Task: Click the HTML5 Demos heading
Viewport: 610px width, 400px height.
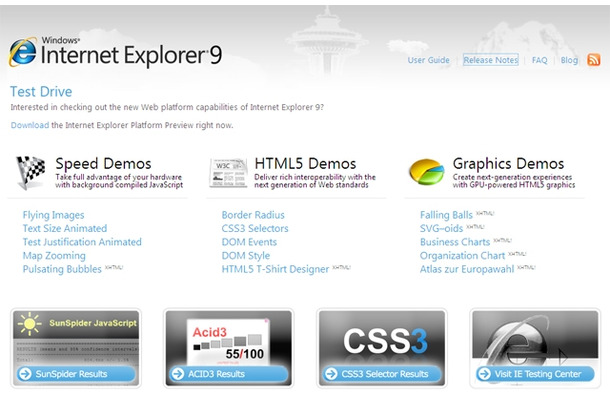Action: tap(305, 164)
